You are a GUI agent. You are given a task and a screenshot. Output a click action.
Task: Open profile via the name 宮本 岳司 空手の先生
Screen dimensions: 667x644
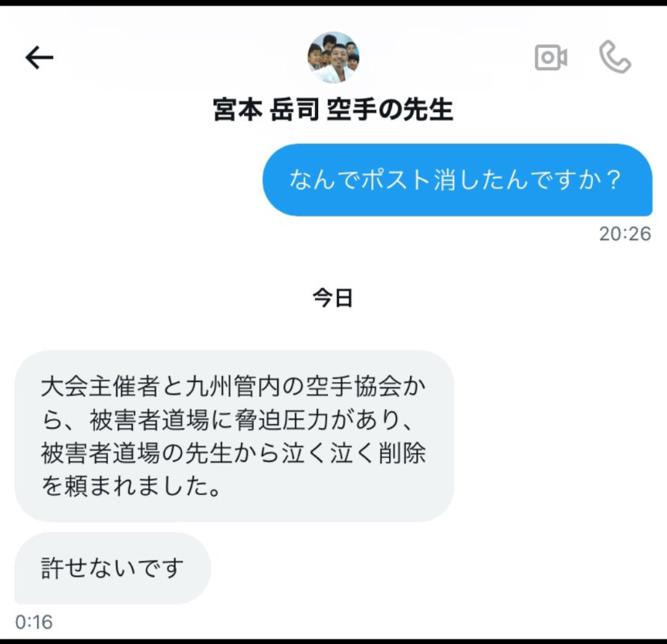333,110
